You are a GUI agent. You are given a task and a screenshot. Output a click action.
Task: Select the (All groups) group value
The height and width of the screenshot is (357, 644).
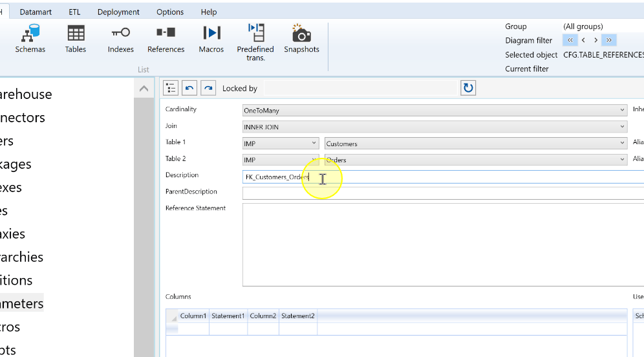tap(583, 27)
